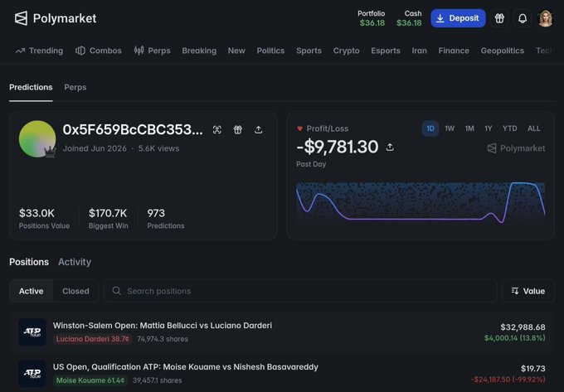Click the $33.0K Positions Value stat
564x392 pixels.
(x=44, y=218)
